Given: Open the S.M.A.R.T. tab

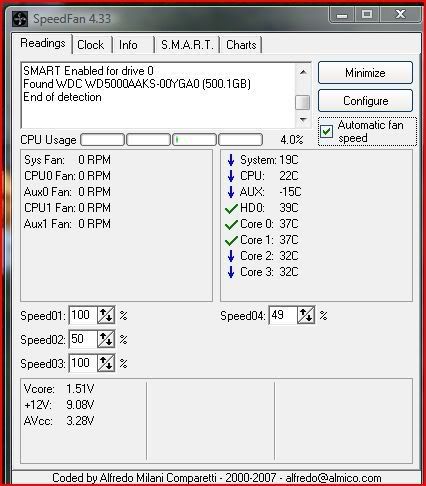Looking at the screenshot, I should (x=187, y=45).
